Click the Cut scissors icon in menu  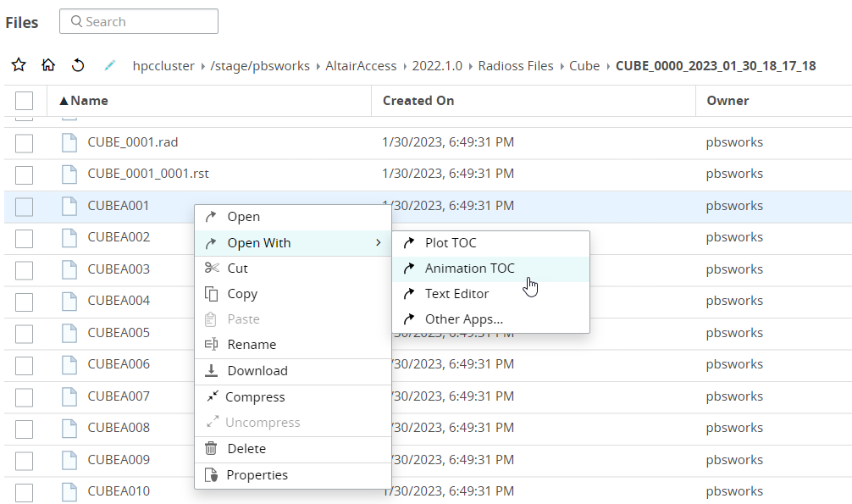[x=212, y=269]
